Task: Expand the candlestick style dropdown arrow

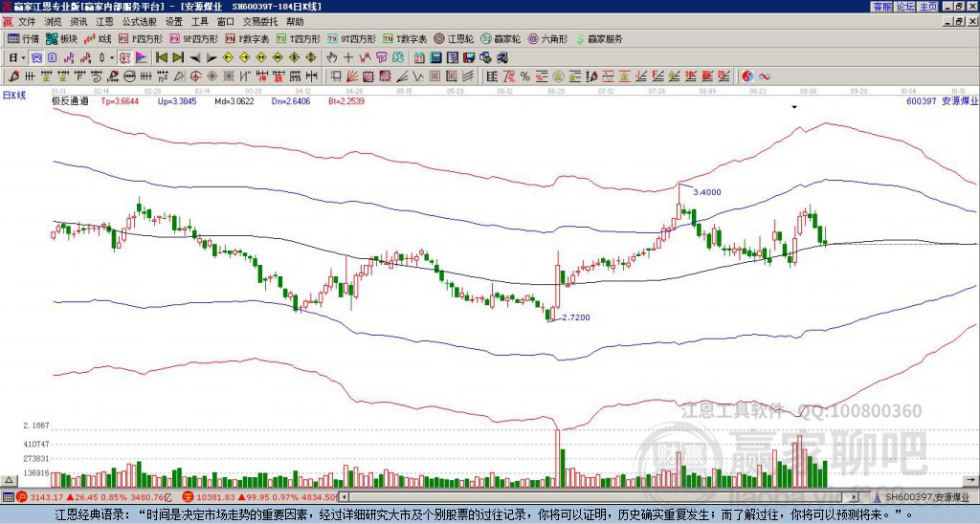Action: point(112,58)
